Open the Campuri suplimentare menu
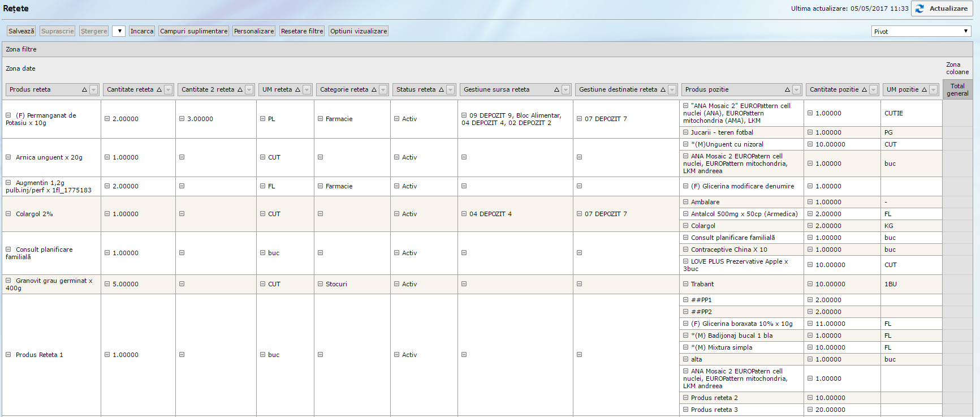The height and width of the screenshot is (417, 980). [x=193, y=31]
